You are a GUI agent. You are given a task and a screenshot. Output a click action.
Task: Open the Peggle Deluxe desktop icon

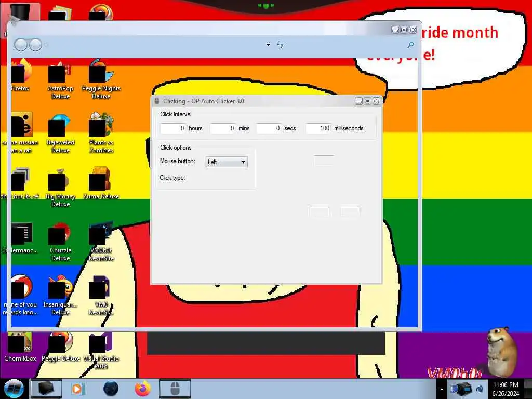tap(60, 346)
